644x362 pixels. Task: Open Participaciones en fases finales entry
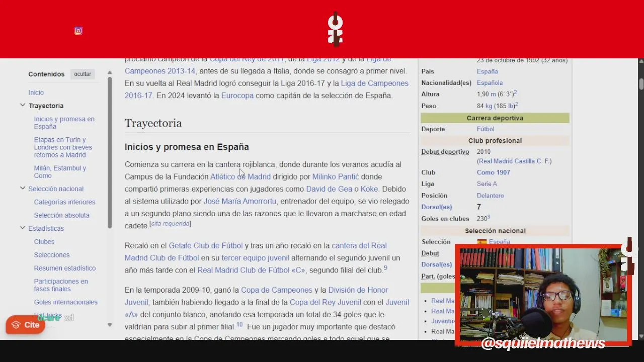(60, 285)
